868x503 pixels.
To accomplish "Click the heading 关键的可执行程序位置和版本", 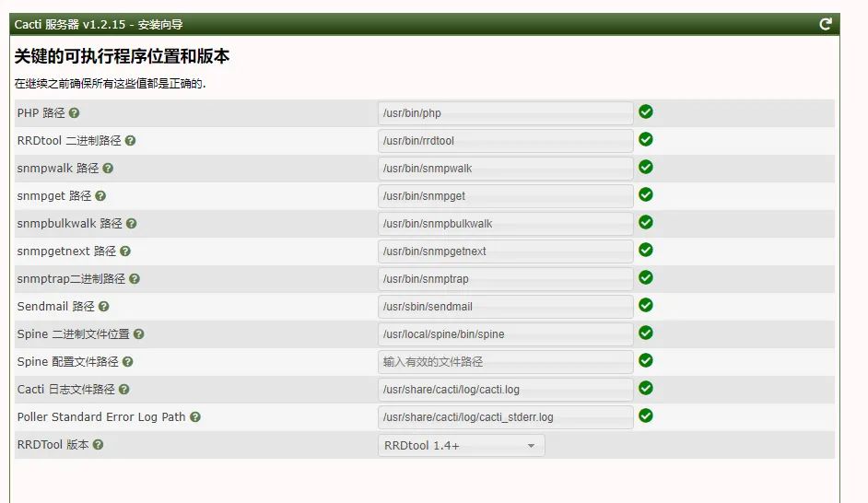I will pos(122,56).
